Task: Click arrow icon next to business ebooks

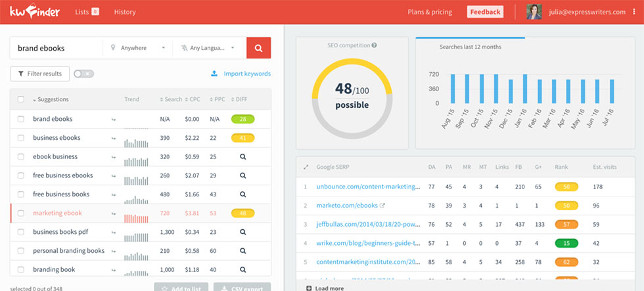Action: (x=114, y=138)
